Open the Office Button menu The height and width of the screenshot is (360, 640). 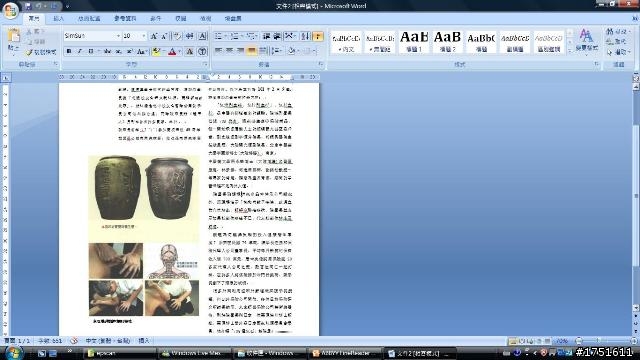click(10, 10)
